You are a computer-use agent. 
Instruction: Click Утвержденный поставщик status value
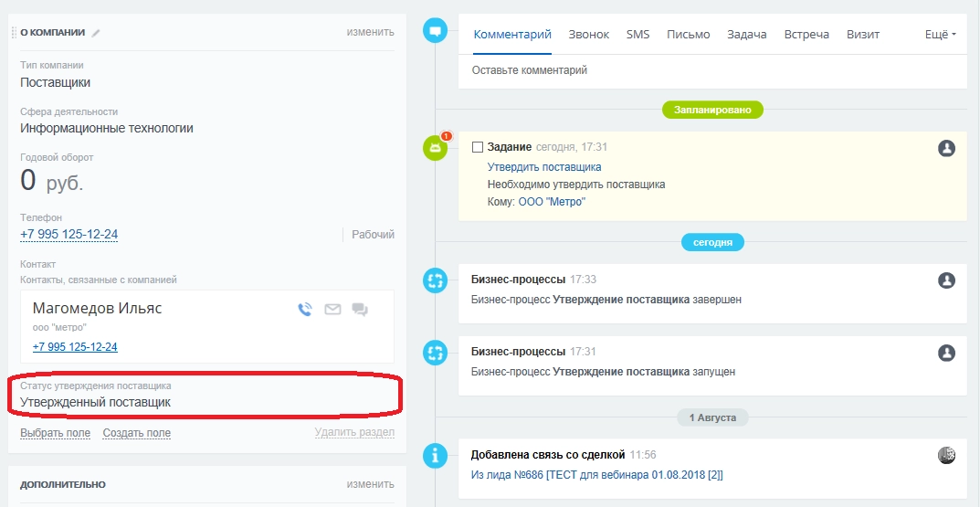coord(96,402)
